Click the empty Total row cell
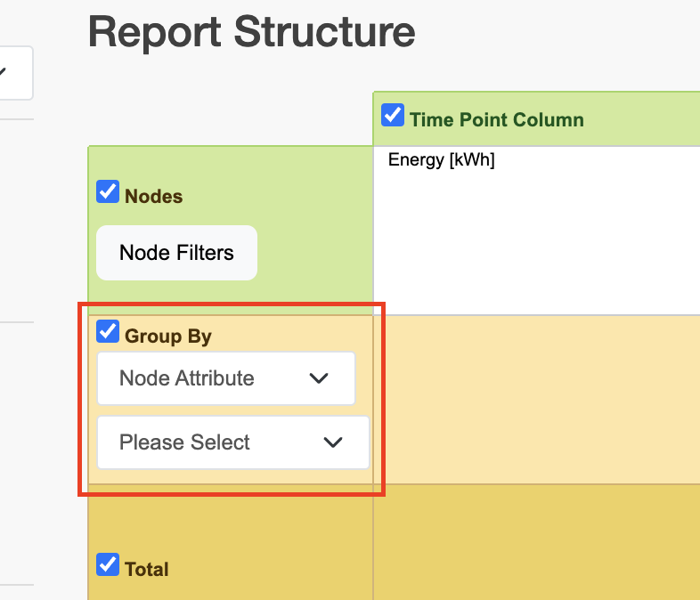700x600 pixels. [x=534, y=543]
